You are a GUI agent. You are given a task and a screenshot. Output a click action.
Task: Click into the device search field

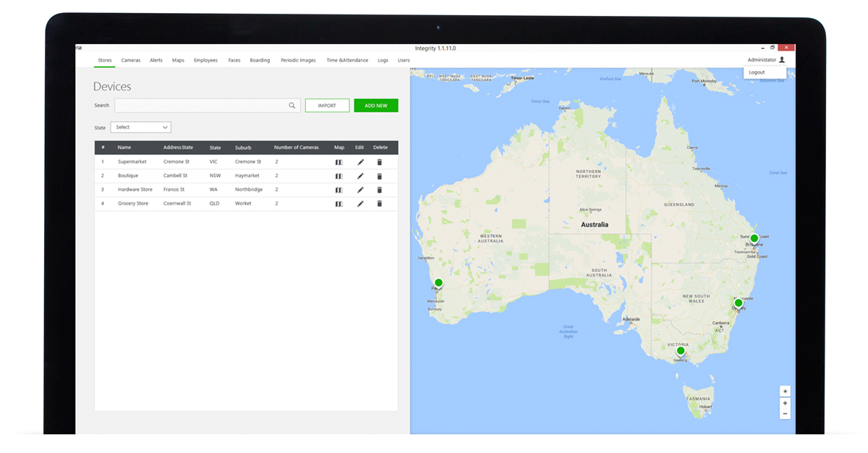coord(201,106)
